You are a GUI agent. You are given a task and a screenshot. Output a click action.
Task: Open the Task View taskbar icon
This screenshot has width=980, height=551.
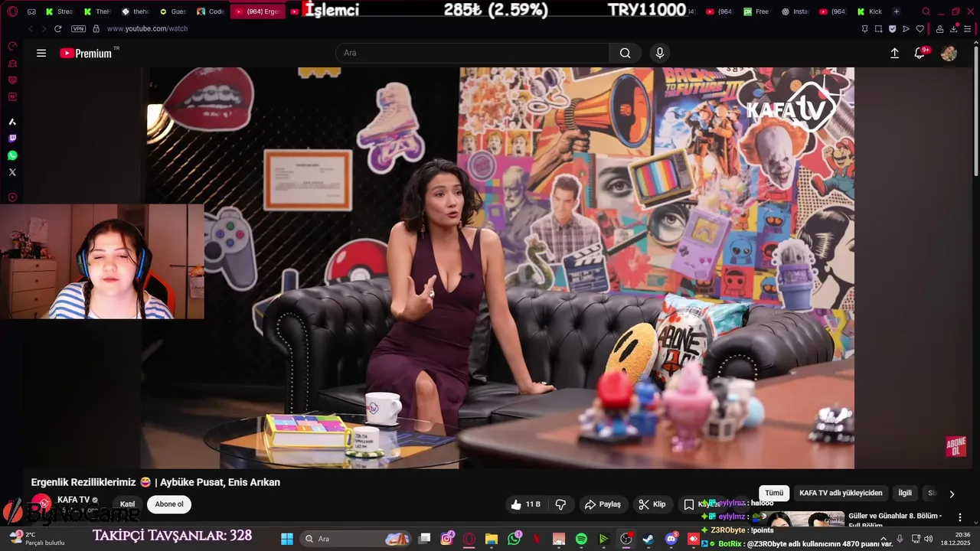tap(425, 539)
